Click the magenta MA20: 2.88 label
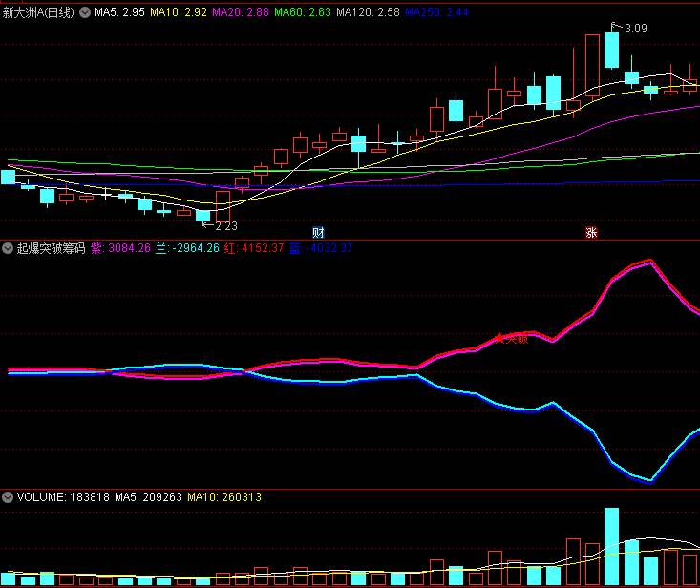700x588 pixels. (241, 12)
